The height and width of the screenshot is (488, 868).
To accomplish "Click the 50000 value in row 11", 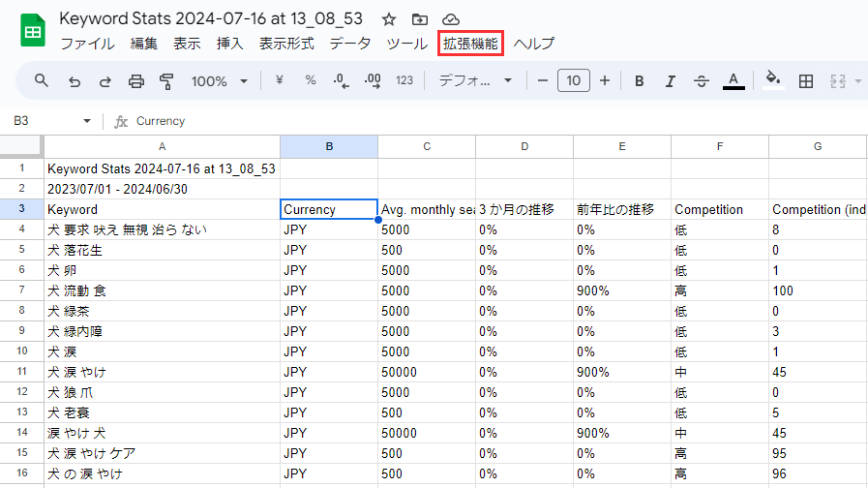I will [426, 372].
